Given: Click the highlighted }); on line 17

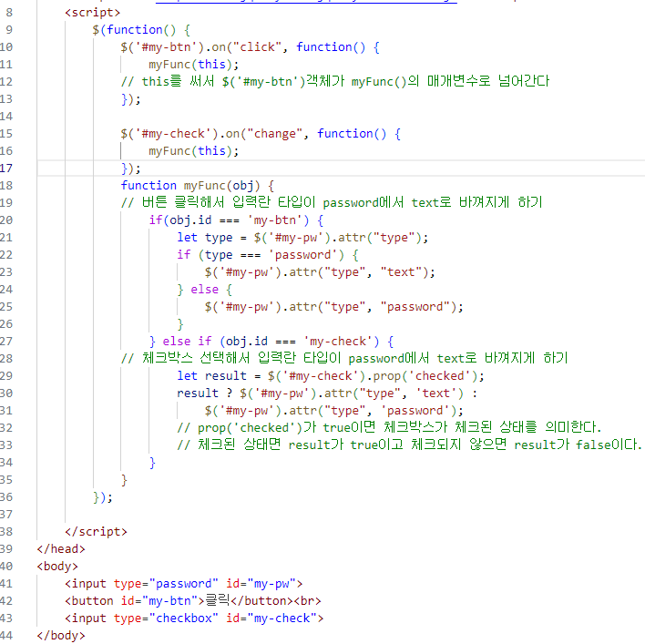Looking at the screenshot, I should 131,169.
